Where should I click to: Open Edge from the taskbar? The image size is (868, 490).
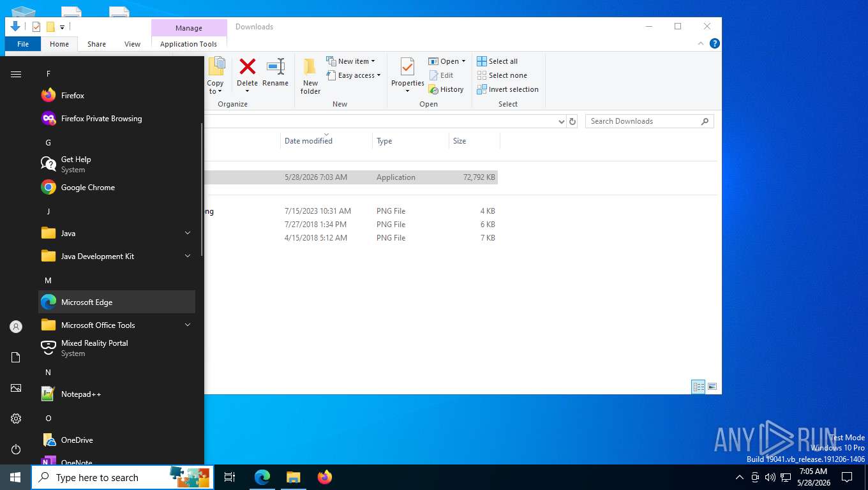tap(262, 477)
